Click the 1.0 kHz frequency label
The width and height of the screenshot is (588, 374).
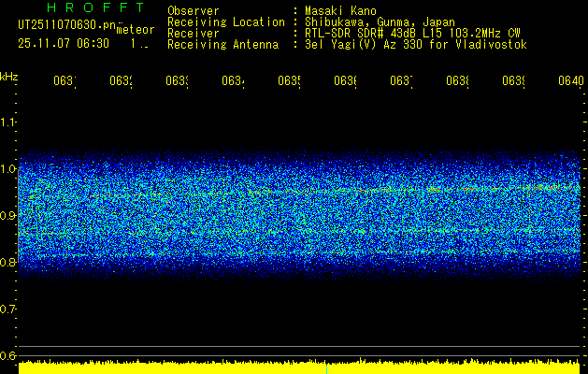[7, 169]
